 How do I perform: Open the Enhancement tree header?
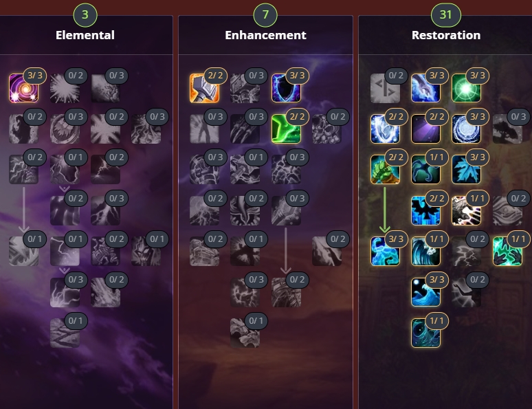pyautogui.click(x=266, y=35)
